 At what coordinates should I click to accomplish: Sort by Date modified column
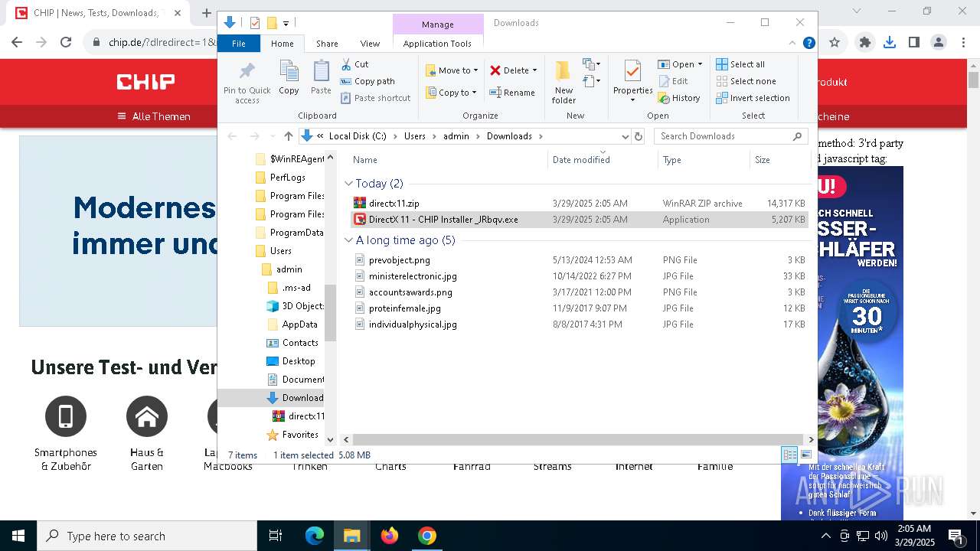pyautogui.click(x=603, y=160)
